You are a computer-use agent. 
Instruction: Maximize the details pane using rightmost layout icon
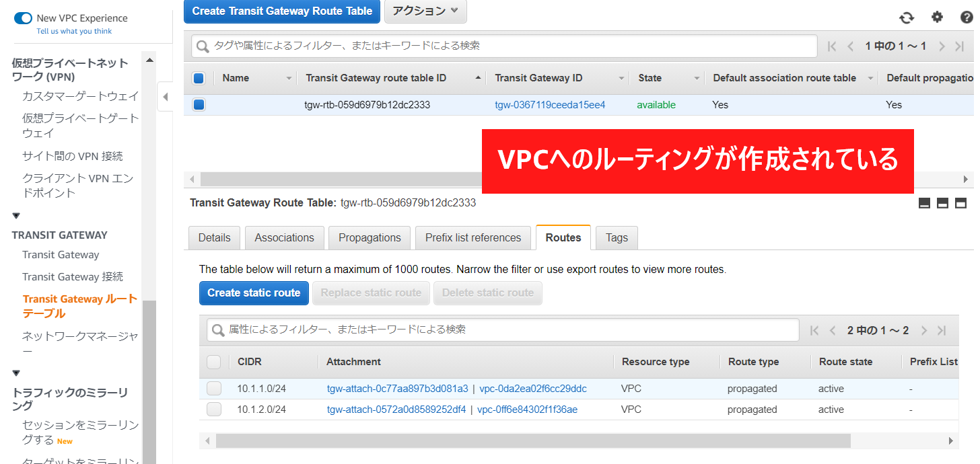click(x=960, y=203)
